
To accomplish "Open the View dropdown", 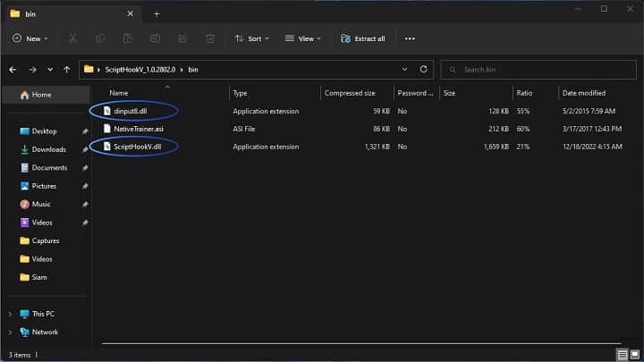I will [x=302, y=38].
